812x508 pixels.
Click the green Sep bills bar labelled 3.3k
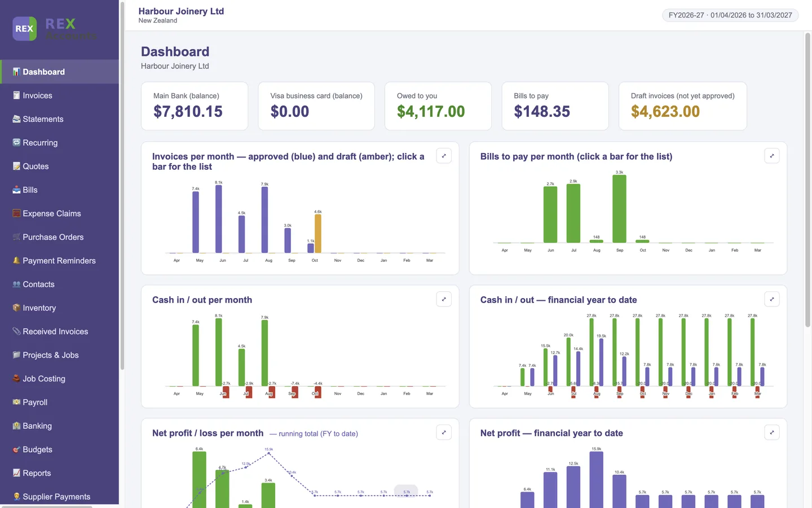tap(619, 209)
